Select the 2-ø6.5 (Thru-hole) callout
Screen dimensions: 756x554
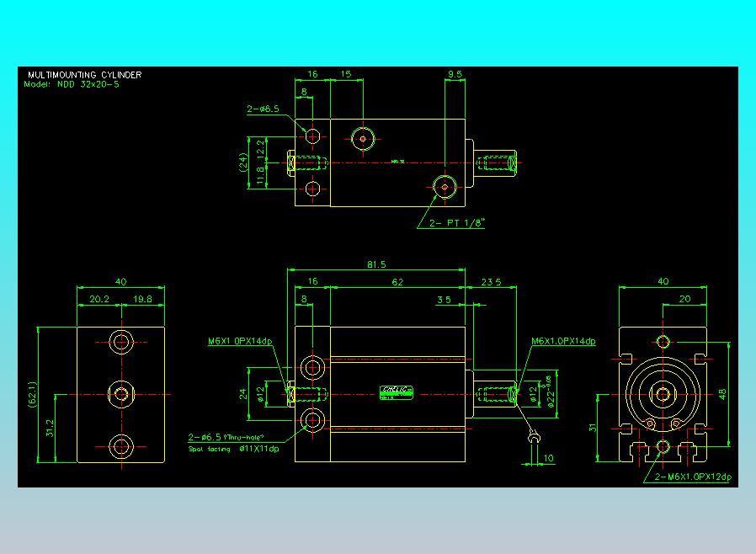coord(226,437)
